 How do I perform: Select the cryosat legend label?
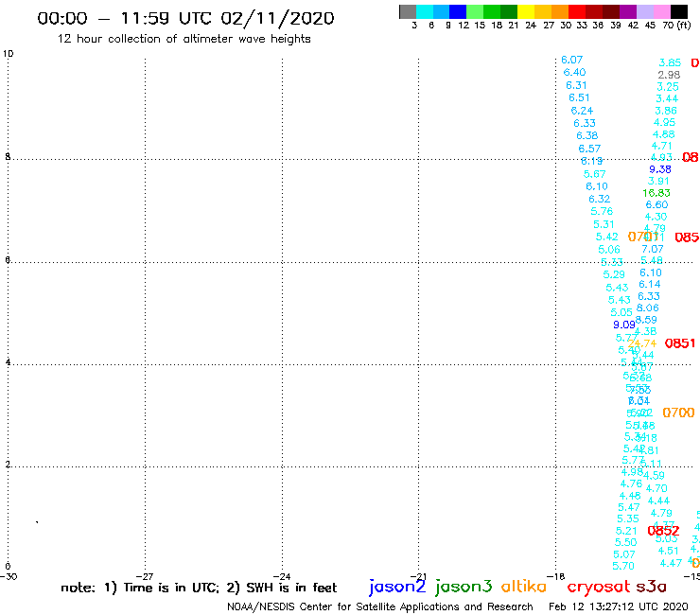(x=599, y=587)
